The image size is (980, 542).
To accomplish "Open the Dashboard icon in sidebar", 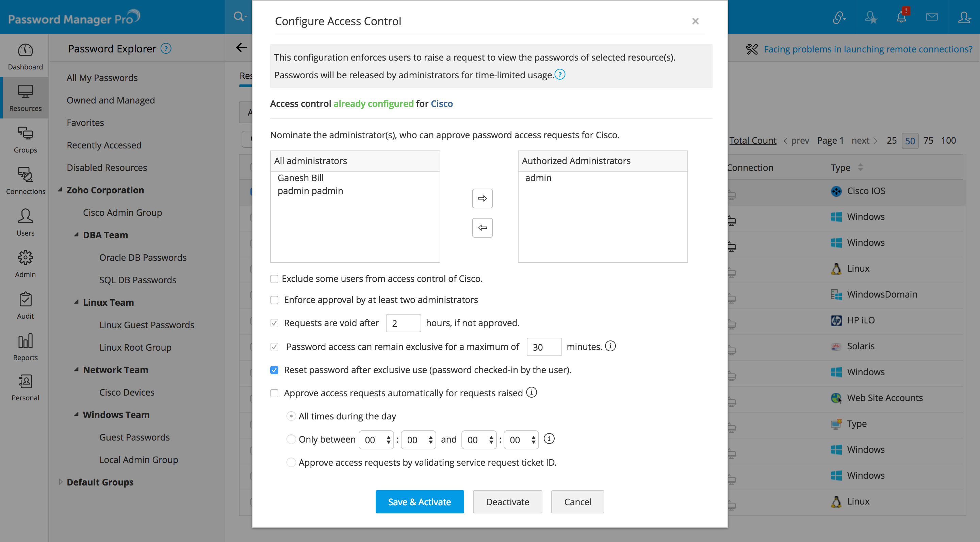I will click(x=25, y=57).
